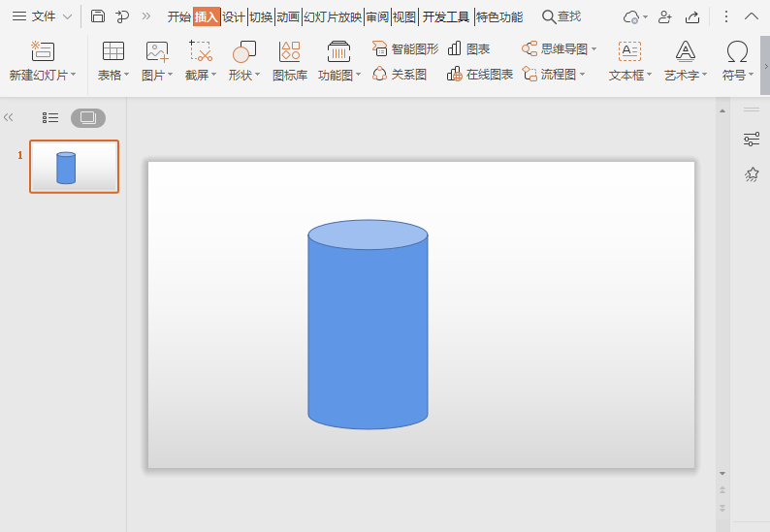770x532 pixels.
Task: Insert a chart with the Chart icon
Action: (455, 48)
